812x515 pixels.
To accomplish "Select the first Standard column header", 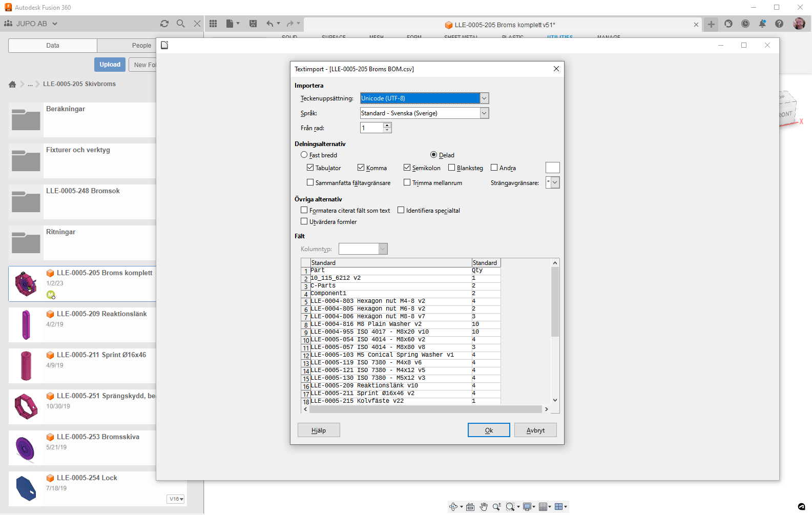I will 391,263.
